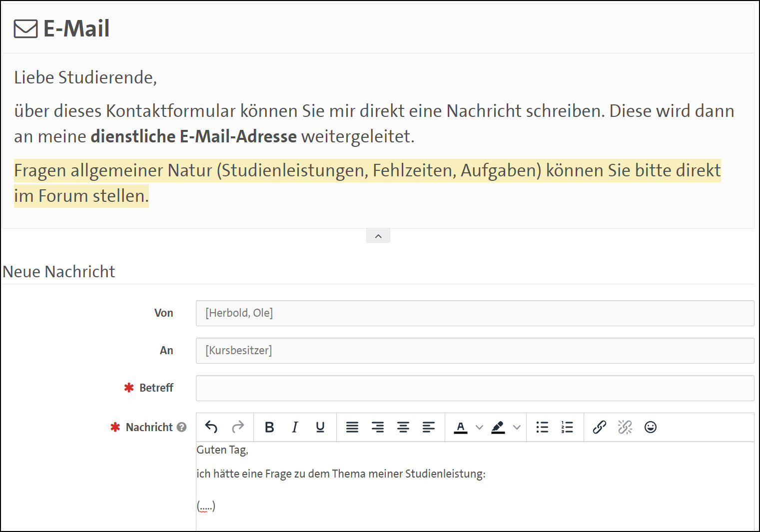Open the text color dropdown arrow
This screenshot has height=532, width=760.
coord(479,427)
